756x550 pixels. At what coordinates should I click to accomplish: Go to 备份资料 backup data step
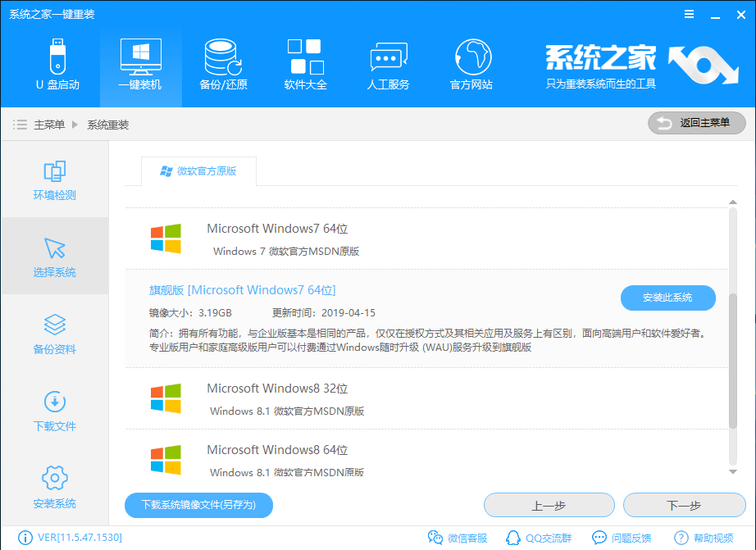[54, 334]
